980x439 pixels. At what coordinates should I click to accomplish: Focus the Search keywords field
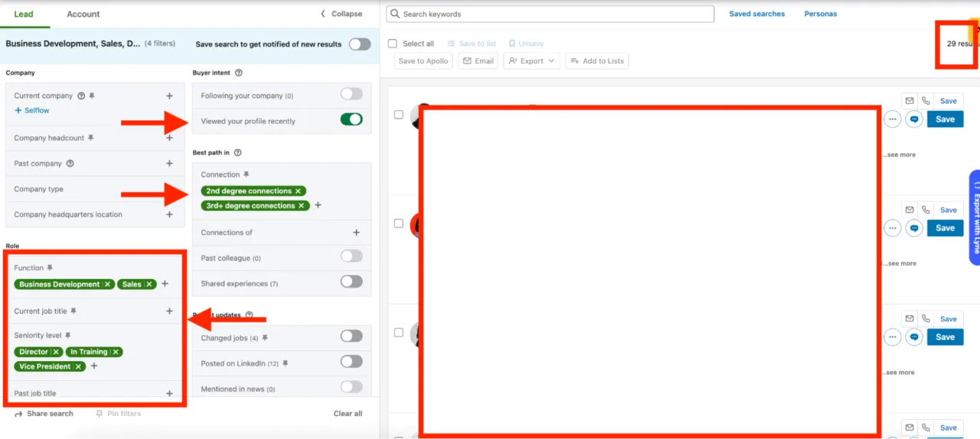[x=550, y=14]
